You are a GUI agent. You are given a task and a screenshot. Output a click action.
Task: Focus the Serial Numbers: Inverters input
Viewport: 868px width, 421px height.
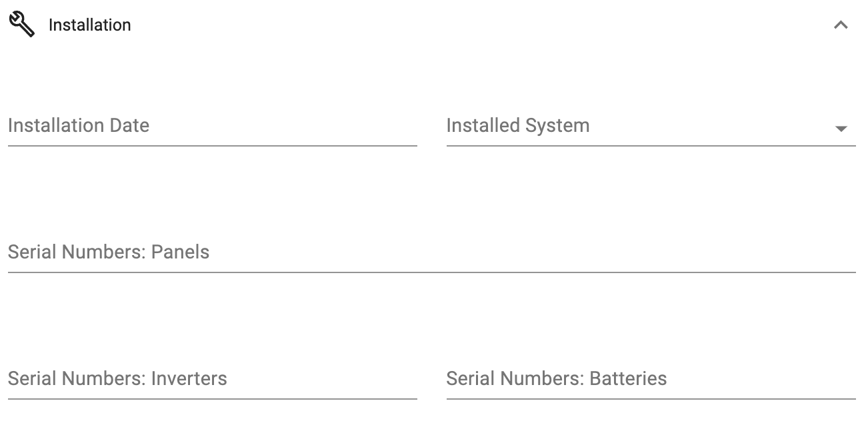coord(213,379)
